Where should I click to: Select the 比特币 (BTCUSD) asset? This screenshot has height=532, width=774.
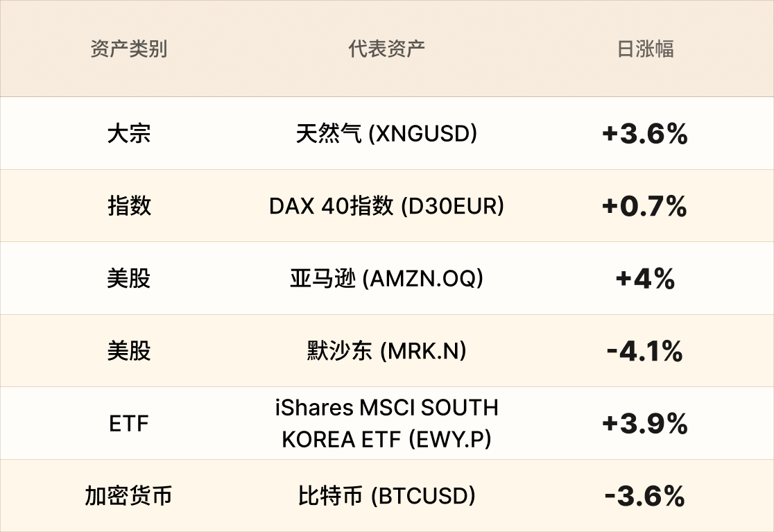pos(386,496)
